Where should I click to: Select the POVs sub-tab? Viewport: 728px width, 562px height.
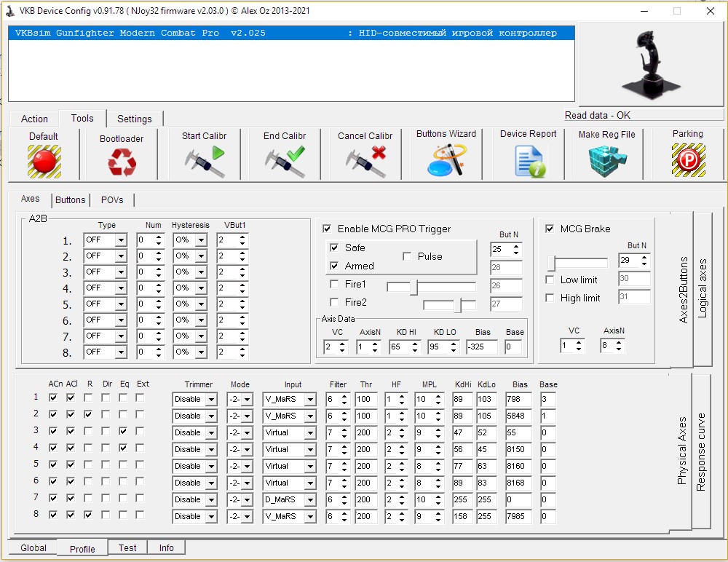[x=112, y=199]
